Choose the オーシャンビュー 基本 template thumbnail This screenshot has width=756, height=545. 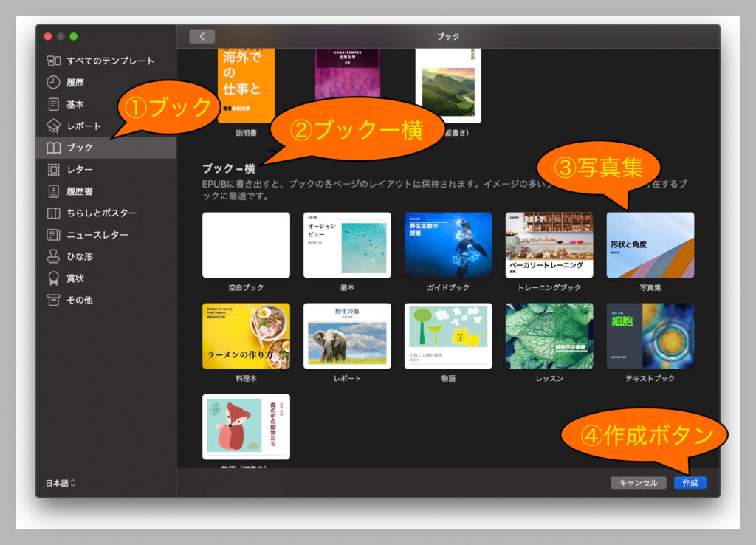click(x=347, y=245)
